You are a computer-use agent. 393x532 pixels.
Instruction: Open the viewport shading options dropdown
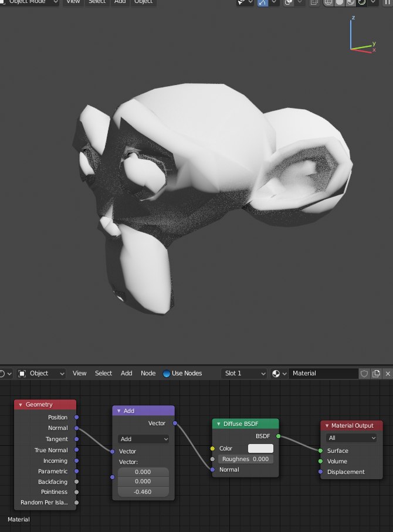373,2
